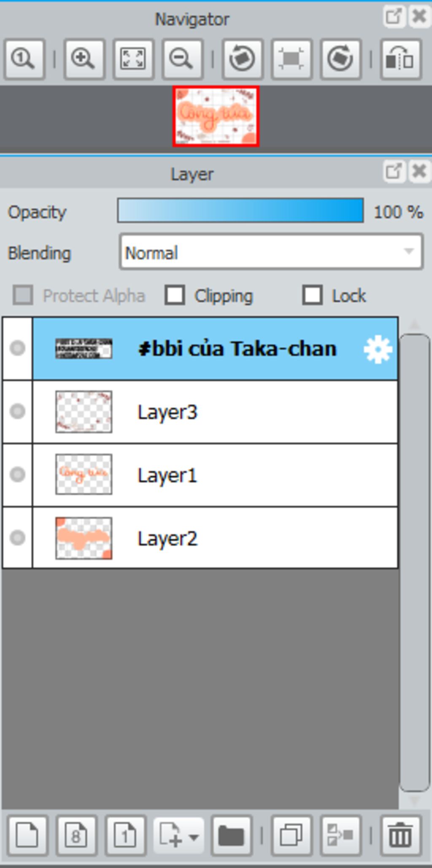Click the zoom in magnifier icon
Screen dimensions: 432x868
[84, 59]
